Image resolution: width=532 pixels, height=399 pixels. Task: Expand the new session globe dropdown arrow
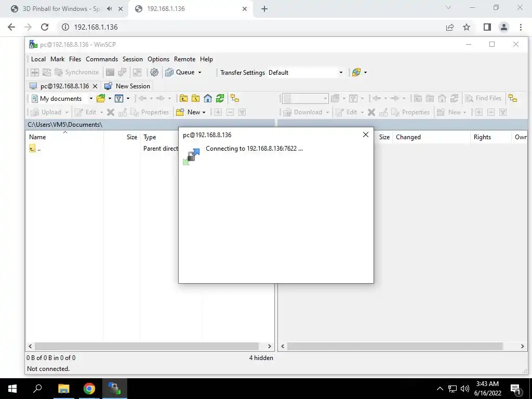[365, 72]
